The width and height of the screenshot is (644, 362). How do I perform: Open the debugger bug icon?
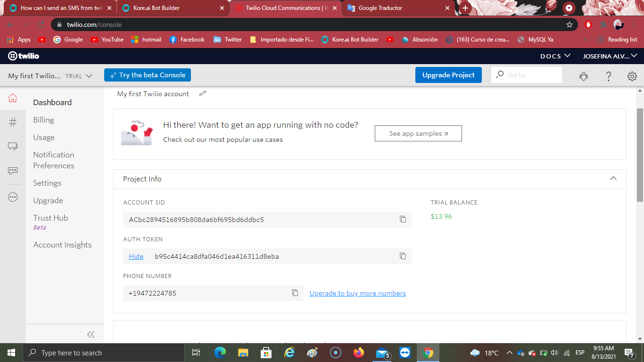[584, 76]
